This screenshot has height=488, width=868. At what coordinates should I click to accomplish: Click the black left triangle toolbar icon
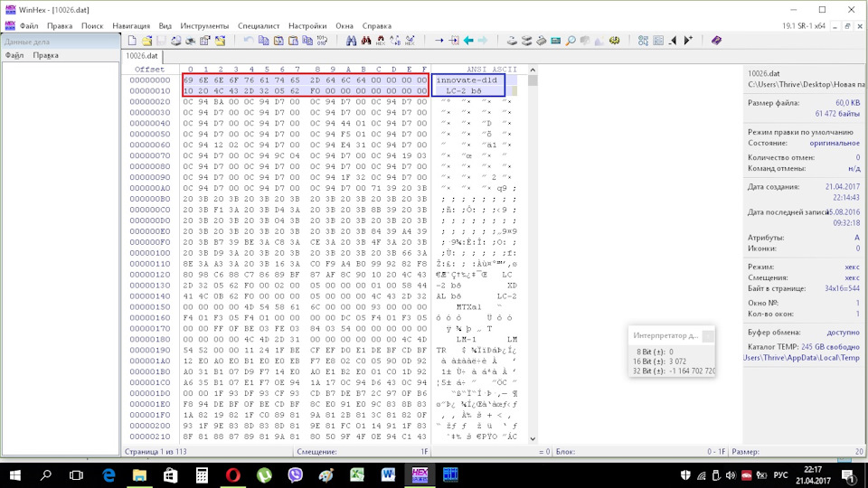coord(673,41)
